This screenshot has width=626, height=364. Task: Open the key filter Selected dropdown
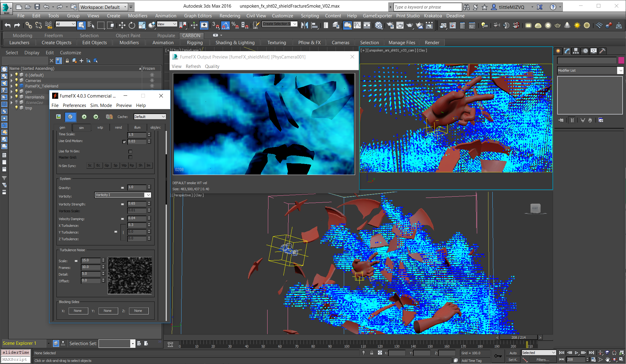coord(538,353)
